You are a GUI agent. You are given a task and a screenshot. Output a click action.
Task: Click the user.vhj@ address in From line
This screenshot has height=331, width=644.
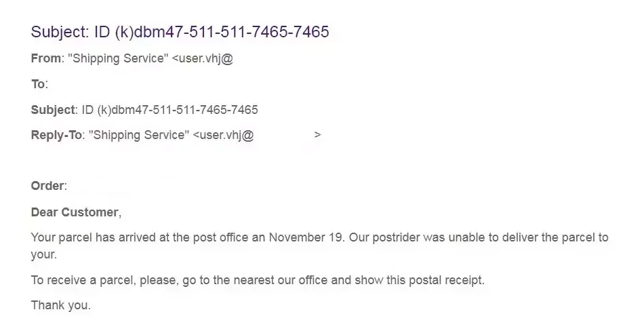[x=203, y=58]
